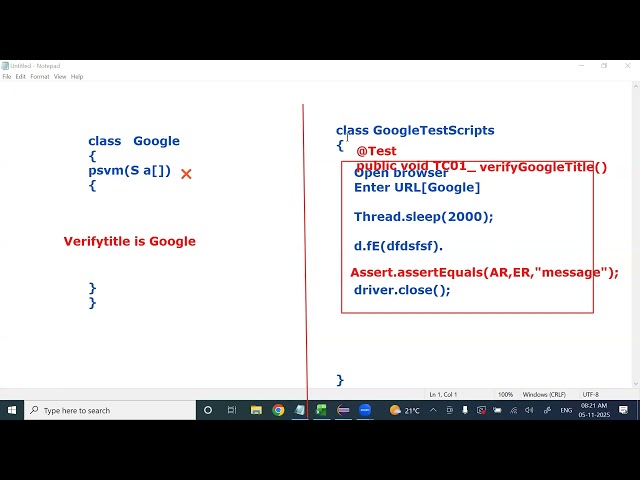Click the 'Type here to search' box
The image size is (640, 480).
coord(110,410)
